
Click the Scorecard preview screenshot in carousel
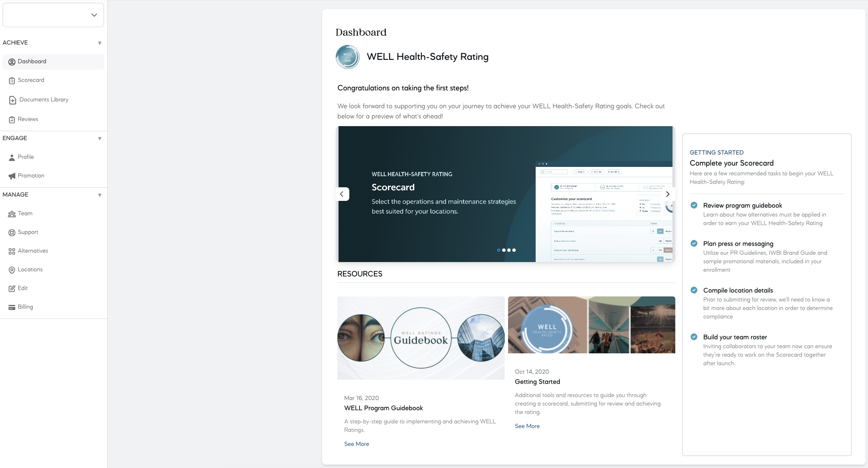point(604,211)
